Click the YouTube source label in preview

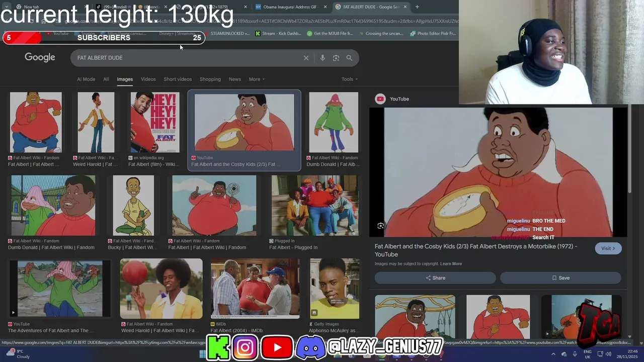[399, 99]
